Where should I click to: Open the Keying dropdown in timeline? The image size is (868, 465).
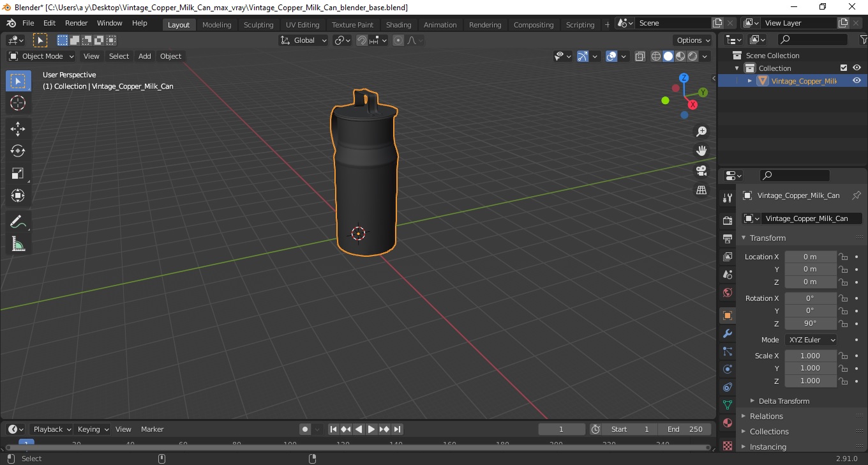(x=93, y=429)
